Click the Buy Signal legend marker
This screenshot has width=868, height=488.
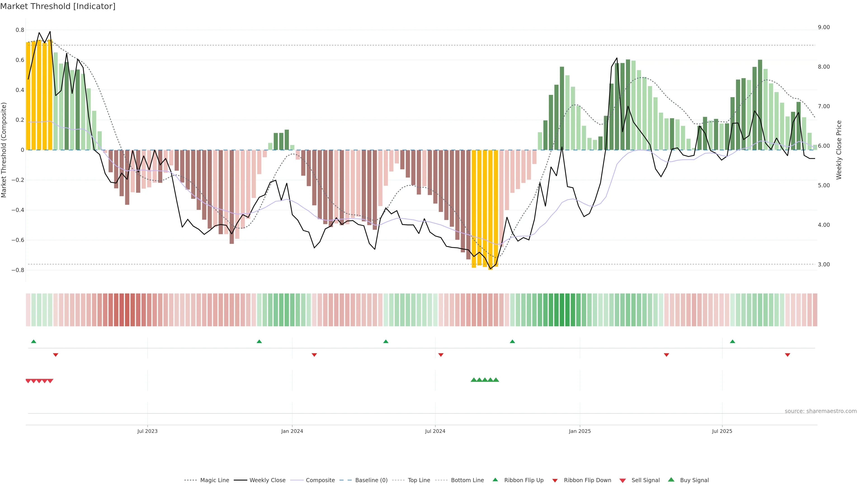(x=671, y=480)
